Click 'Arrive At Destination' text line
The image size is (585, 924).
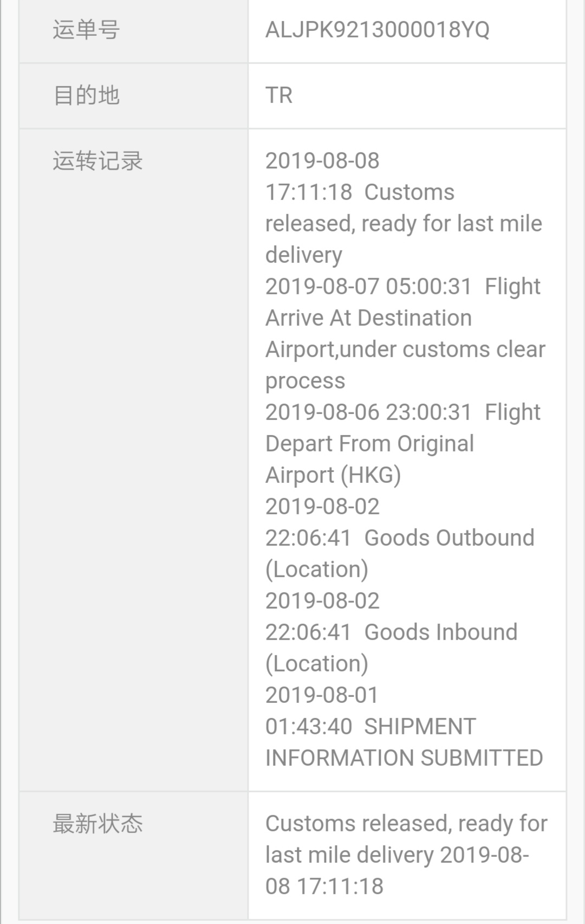tap(368, 318)
